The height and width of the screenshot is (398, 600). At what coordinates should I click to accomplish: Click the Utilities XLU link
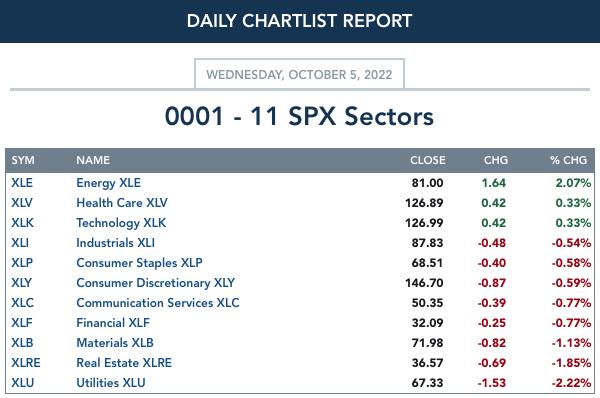point(111,382)
